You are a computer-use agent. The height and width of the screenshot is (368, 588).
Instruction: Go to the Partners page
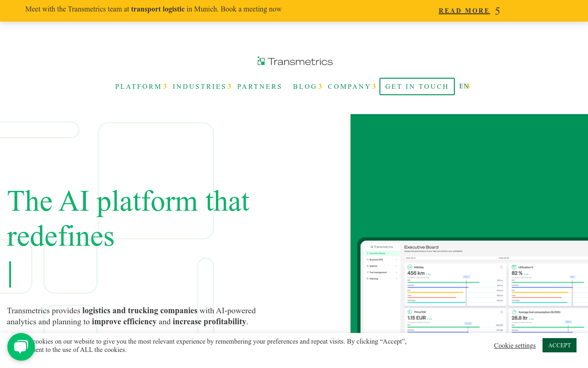coord(260,86)
